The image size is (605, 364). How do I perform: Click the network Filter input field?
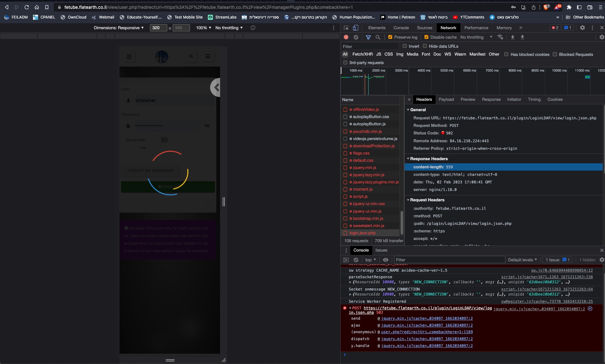370,46
